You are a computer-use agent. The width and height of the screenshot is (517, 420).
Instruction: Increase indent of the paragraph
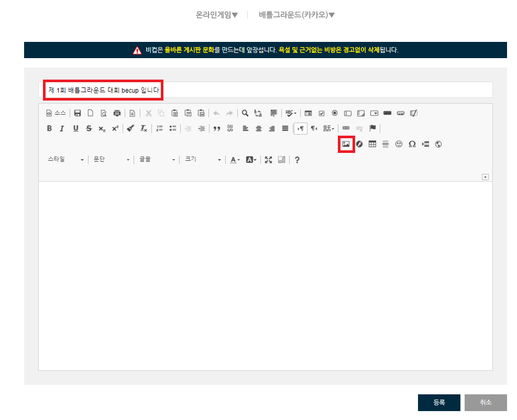click(201, 128)
